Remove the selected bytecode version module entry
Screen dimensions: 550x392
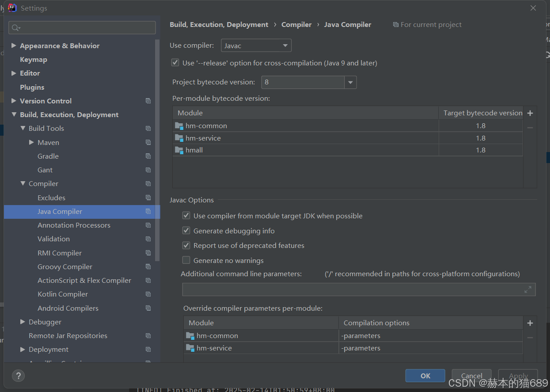point(530,128)
